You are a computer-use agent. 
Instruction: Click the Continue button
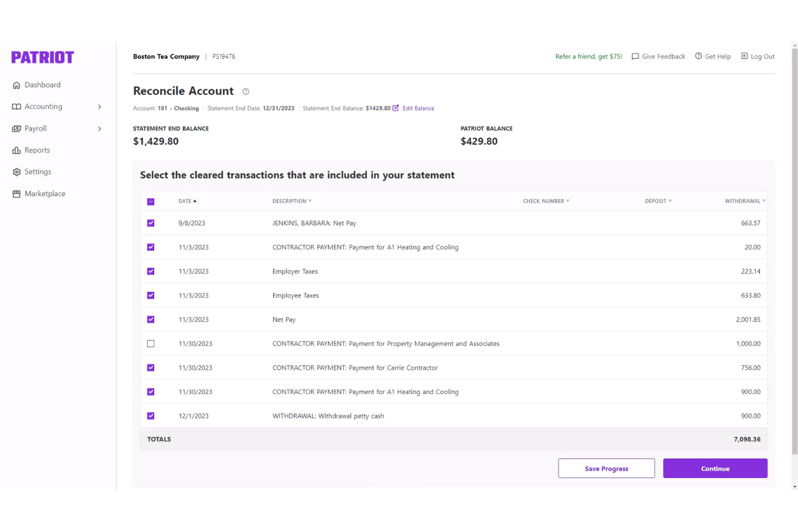tap(715, 468)
